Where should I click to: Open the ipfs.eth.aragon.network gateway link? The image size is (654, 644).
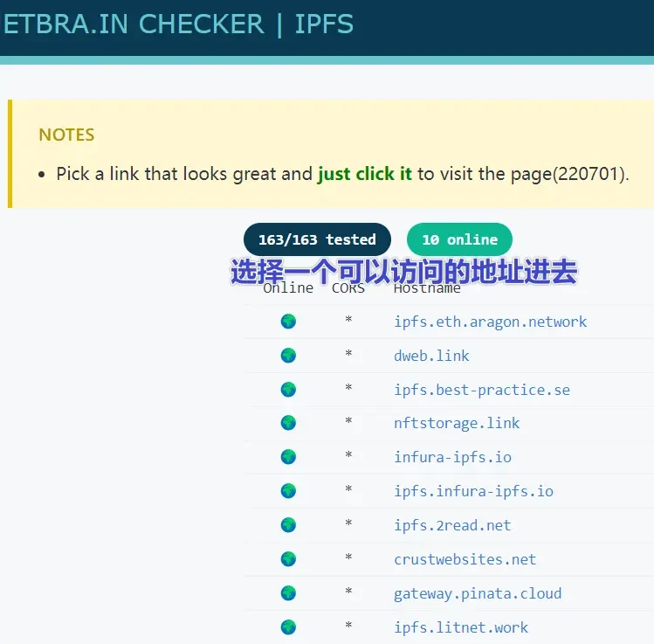[x=490, y=322]
